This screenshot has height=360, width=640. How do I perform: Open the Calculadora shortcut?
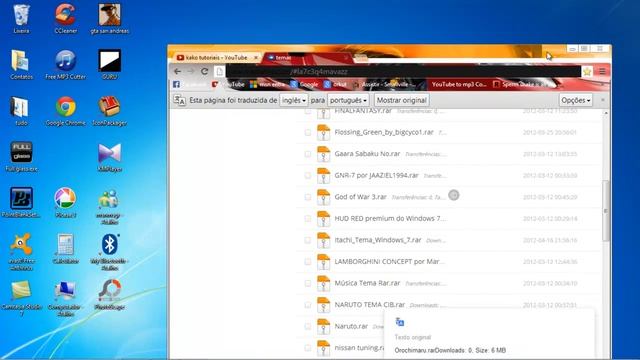pyautogui.click(x=65, y=249)
